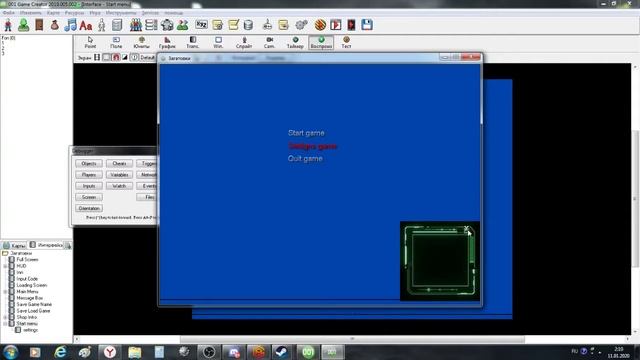
Task: Select Loading Screen in interface tree
Action: pos(31,285)
